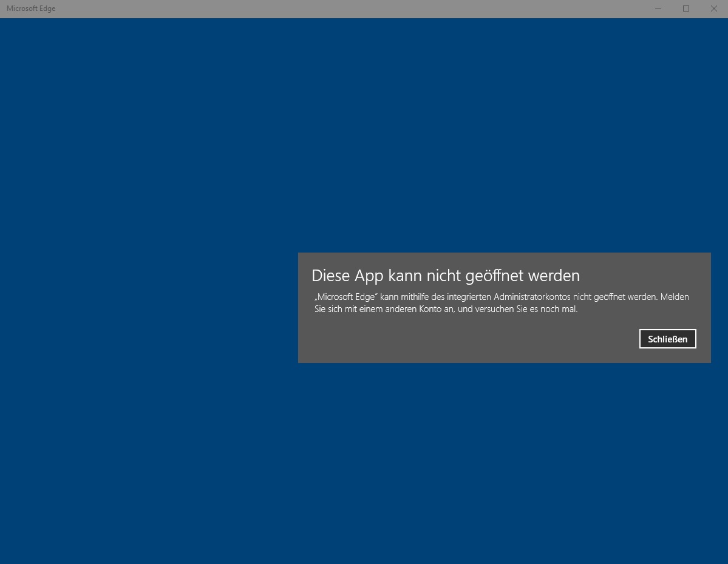Minimize the Microsoft Edge window
The height and width of the screenshot is (564, 728).
click(x=658, y=9)
